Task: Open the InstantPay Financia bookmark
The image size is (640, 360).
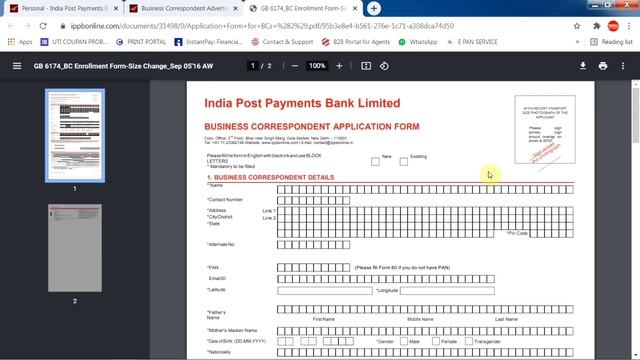Action: click(x=208, y=42)
